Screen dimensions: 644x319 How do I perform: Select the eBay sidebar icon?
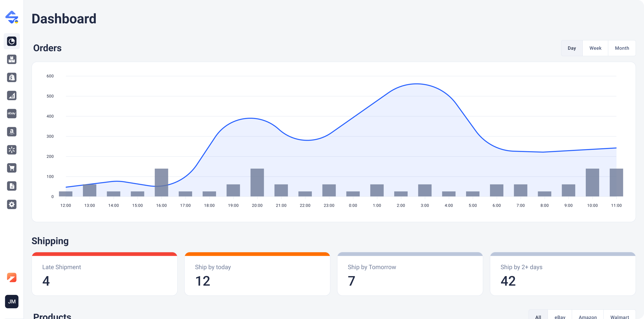point(12,113)
